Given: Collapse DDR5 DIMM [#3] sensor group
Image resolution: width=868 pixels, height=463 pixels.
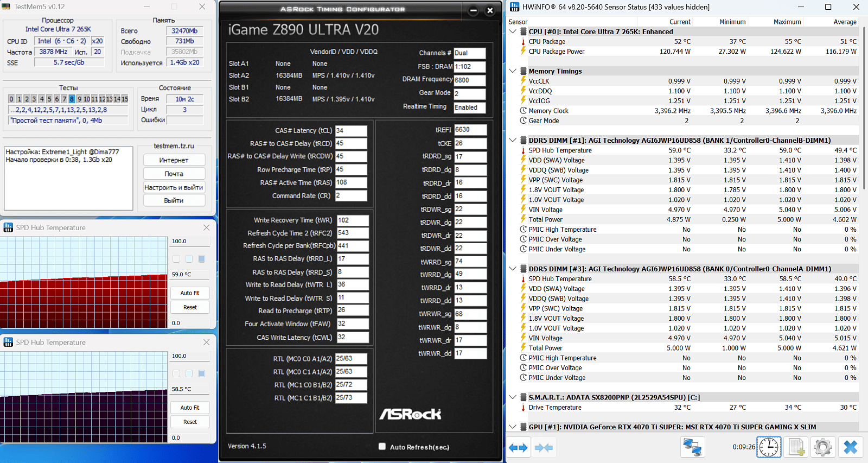Looking at the screenshot, I should pyautogui.click(x=513, y=269).
